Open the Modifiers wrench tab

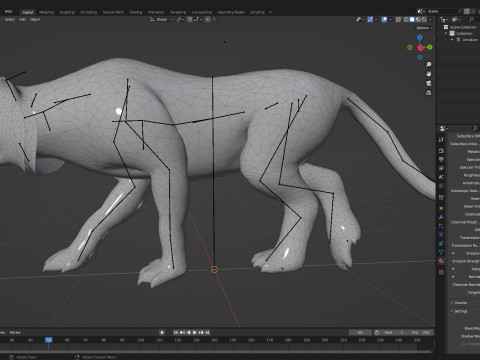tap(441, 217)
